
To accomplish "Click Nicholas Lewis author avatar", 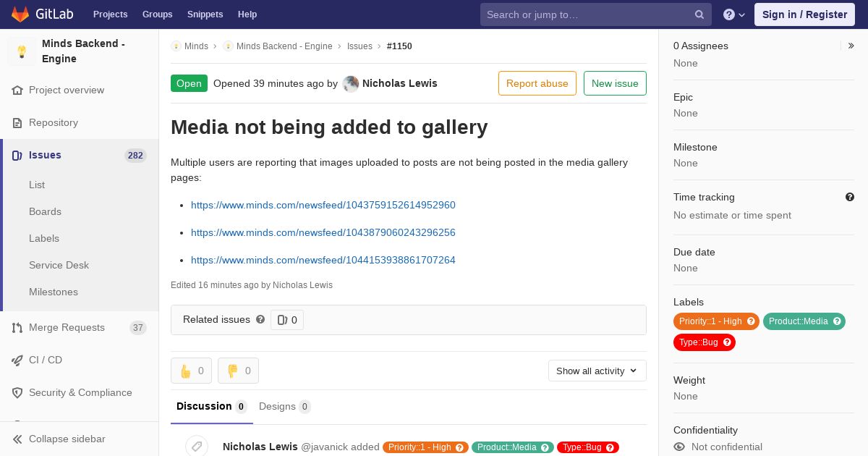I will click(x=351, y=83).
